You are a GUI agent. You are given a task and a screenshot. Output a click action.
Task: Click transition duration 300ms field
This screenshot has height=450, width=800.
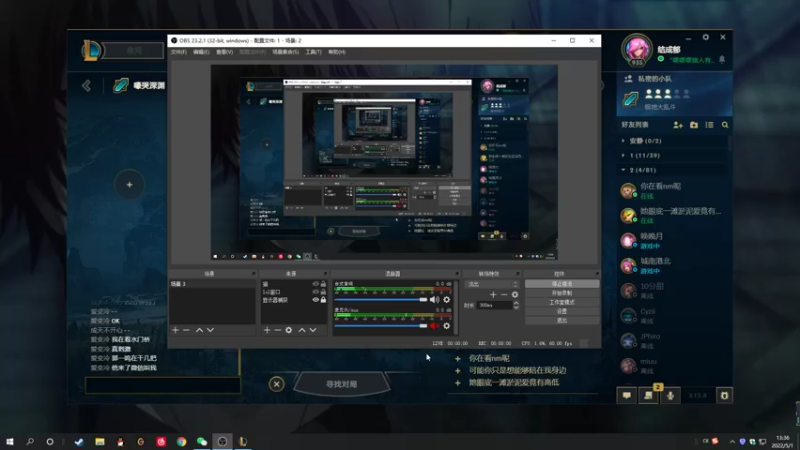(495, 305)
